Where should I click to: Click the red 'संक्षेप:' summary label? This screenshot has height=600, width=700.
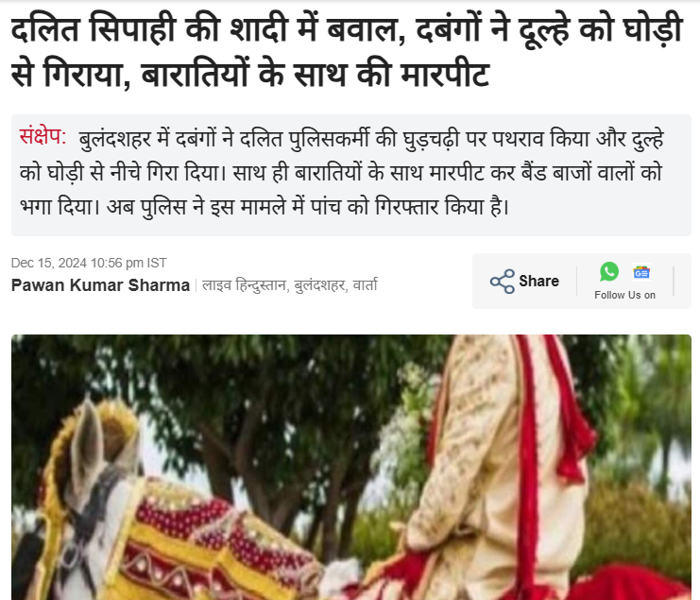[x=43, y=136]
